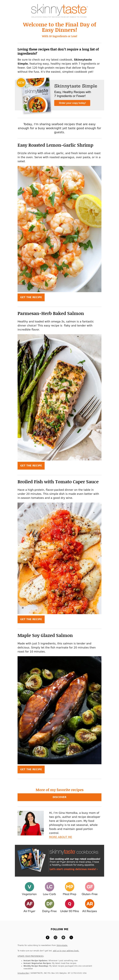Choose the Gluten-Free GF icon
The image size is (119, 980).
(89, 887)
